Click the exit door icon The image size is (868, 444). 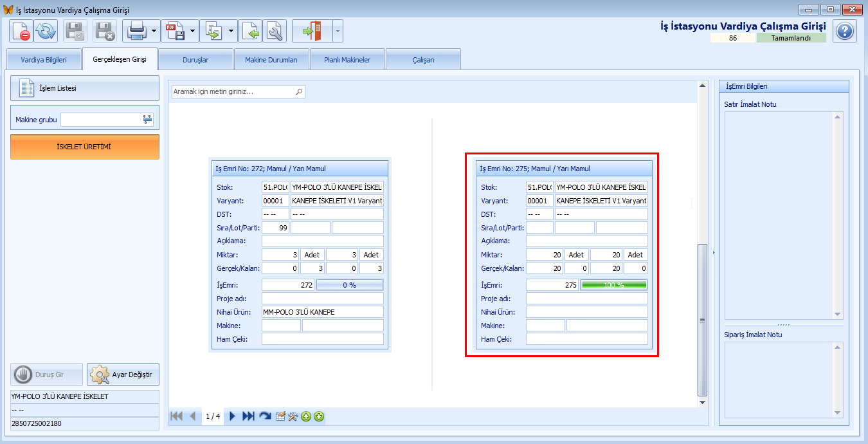[x=313, y=31]
